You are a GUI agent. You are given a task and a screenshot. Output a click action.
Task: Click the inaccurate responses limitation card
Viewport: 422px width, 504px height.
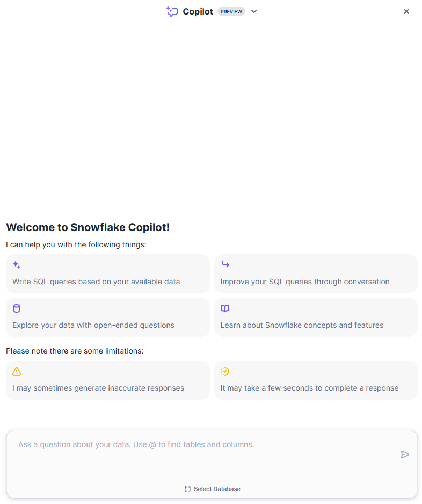(107, 380)
